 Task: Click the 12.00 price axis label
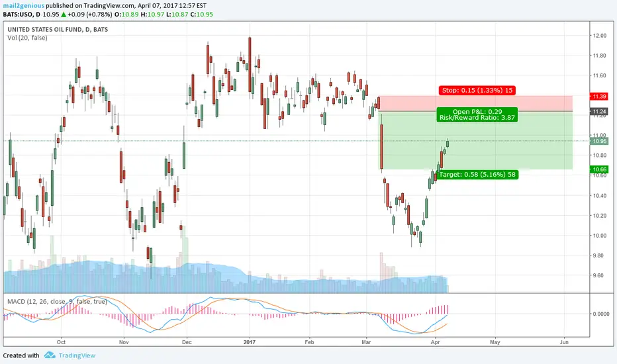600,36
